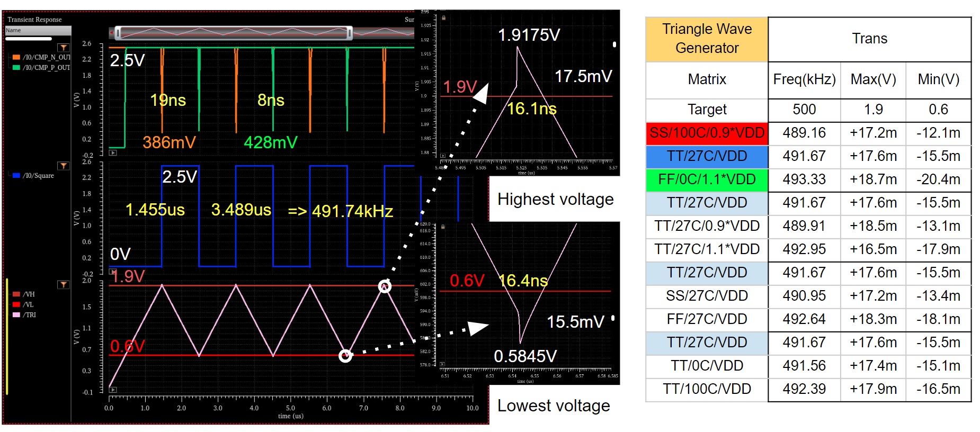Select the /VL signal in the legend
Image resolution: width=980 pixels, height=432 pixels.
click(29, 304)
